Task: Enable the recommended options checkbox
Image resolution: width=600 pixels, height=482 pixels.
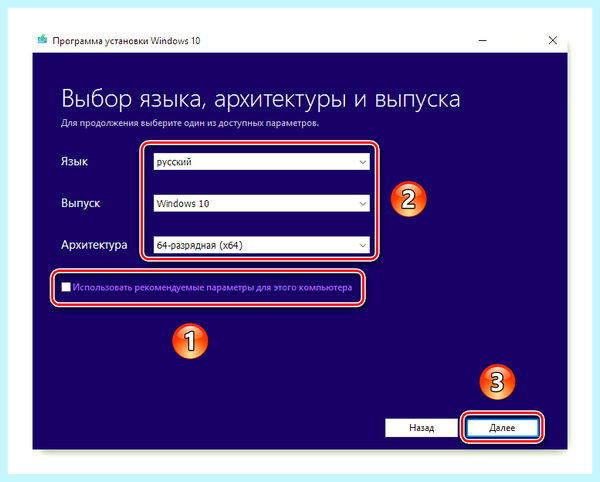Action: [x=66, y=287]
